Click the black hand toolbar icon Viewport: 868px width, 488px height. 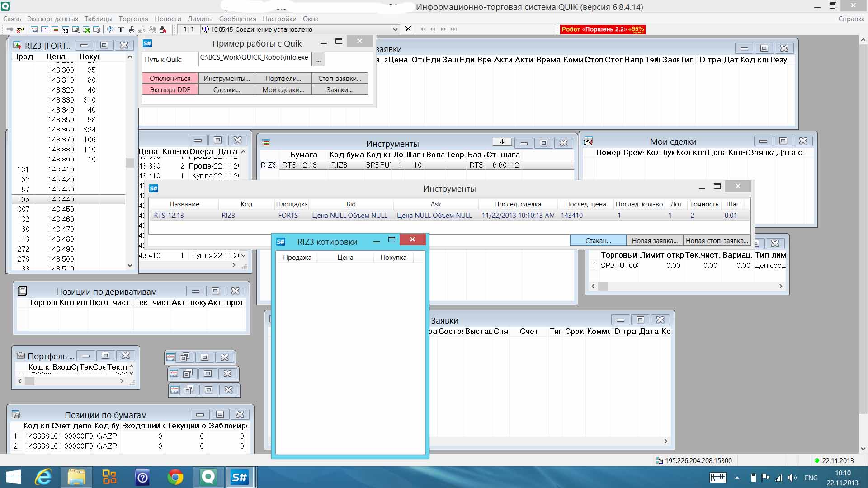point(131,29)
